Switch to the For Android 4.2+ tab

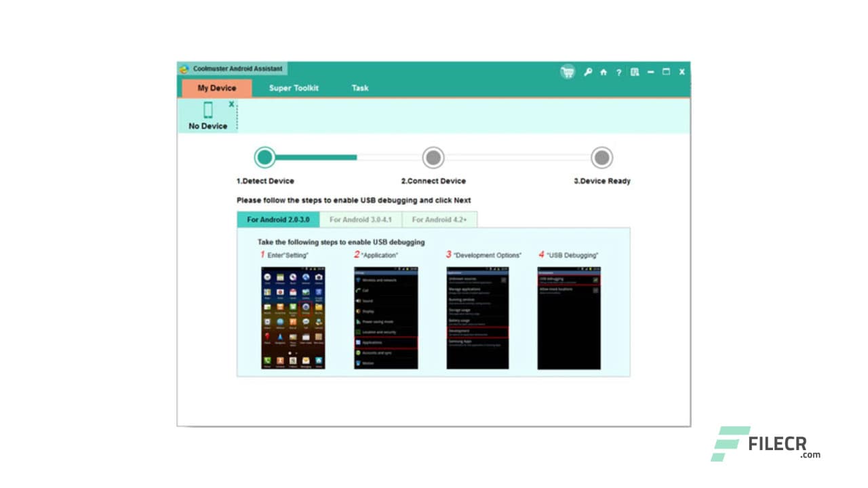pos(439,220)
